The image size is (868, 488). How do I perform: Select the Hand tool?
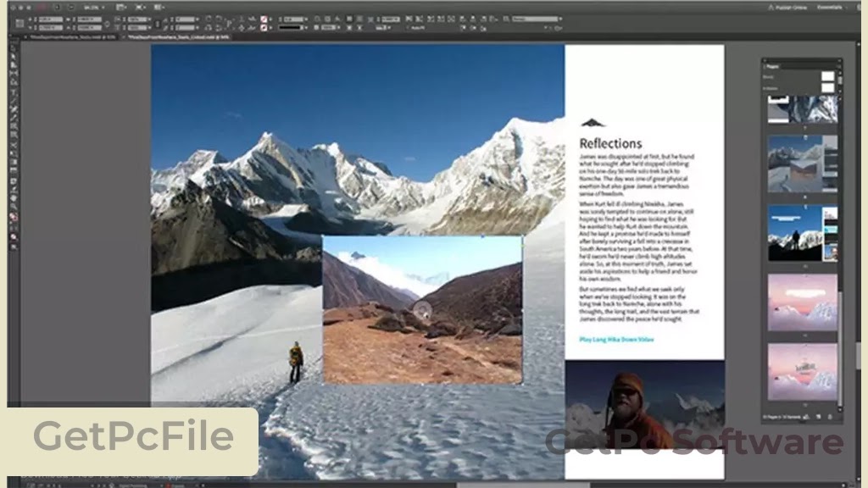[x=14, y=198]
